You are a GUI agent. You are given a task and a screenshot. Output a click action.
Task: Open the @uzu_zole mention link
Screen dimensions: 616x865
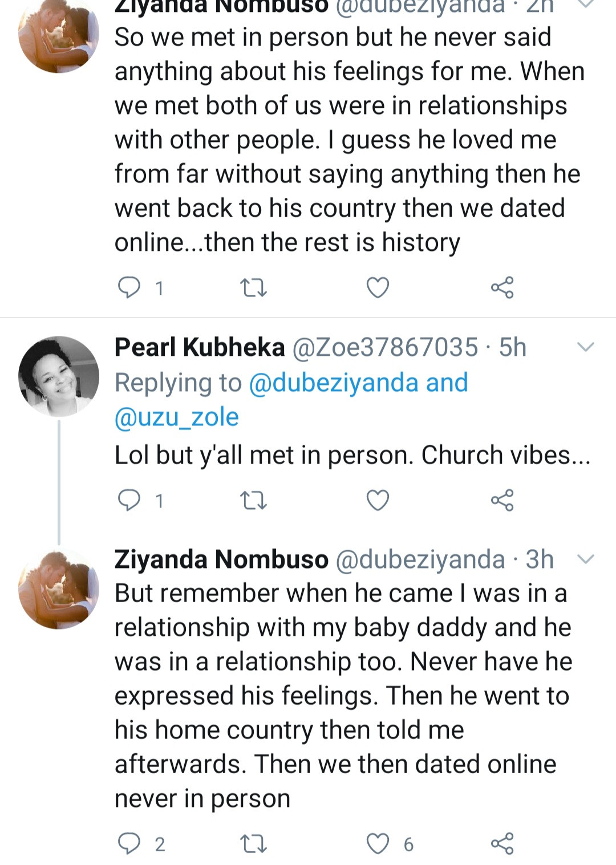pyautogui.click(x=176, y=417)
